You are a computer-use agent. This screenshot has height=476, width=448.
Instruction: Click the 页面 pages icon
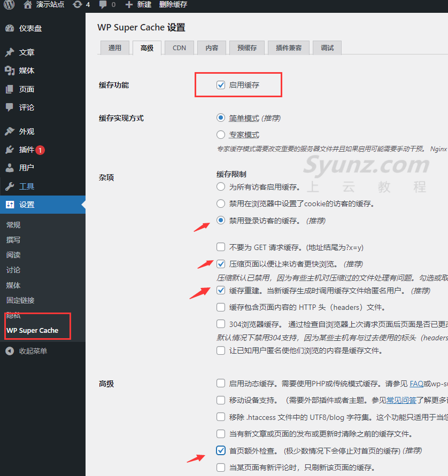(10, 89)
